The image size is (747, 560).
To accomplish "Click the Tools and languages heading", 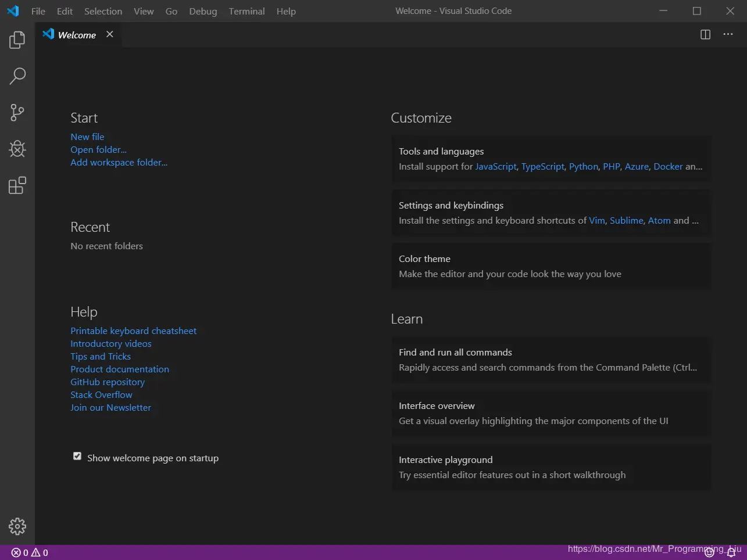I will click(x=441, y=151).
